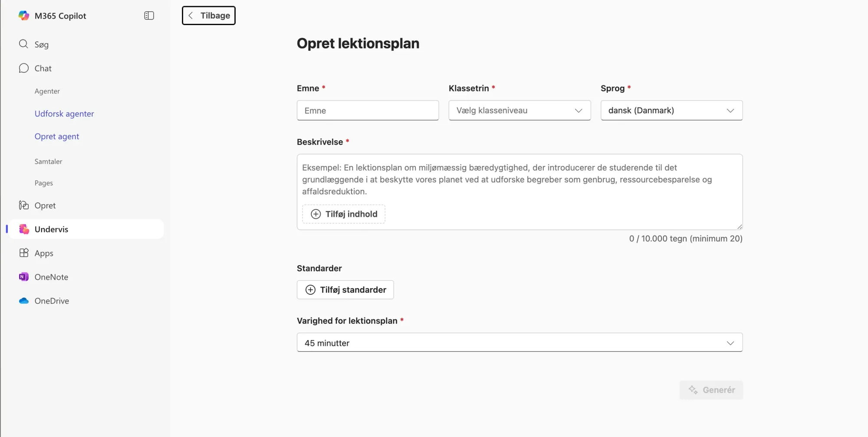Click the Undervis icon in sidebar

(24, 229)
